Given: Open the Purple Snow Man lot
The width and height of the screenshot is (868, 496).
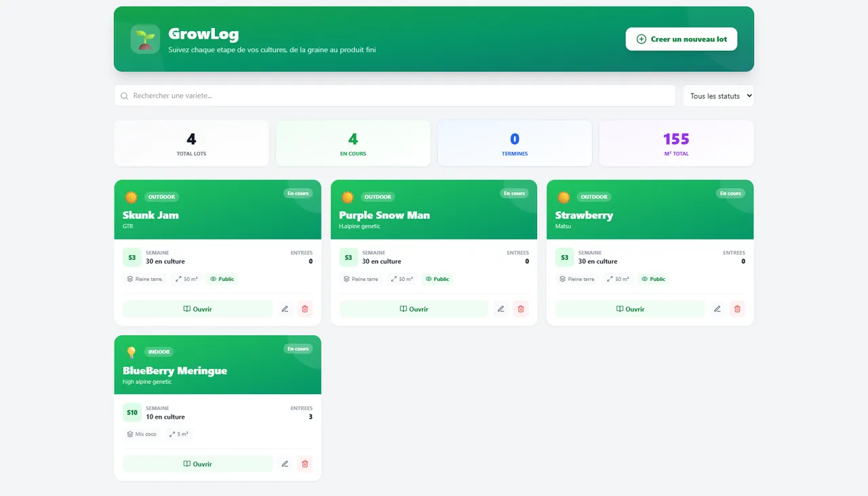Looking at the screenshot, I should 414,309.
